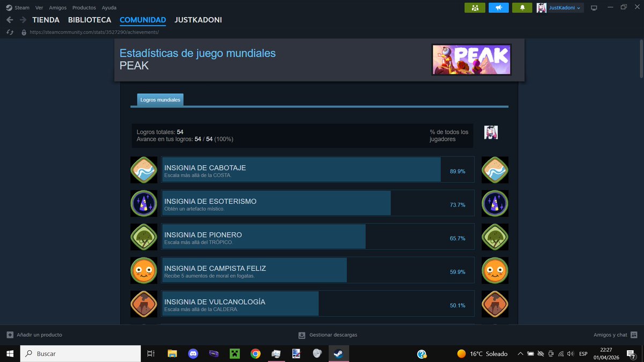
Task: Click the PEAK title text under the heading
Action: (x=134, y=65)
